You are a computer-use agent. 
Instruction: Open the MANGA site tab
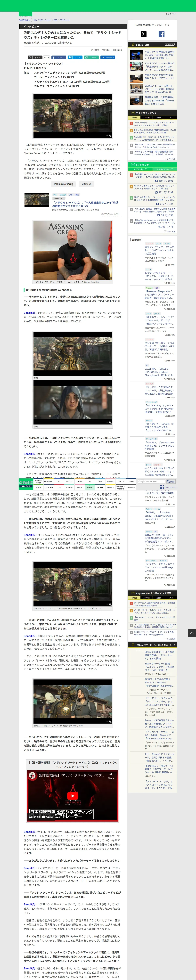(110, 487)
